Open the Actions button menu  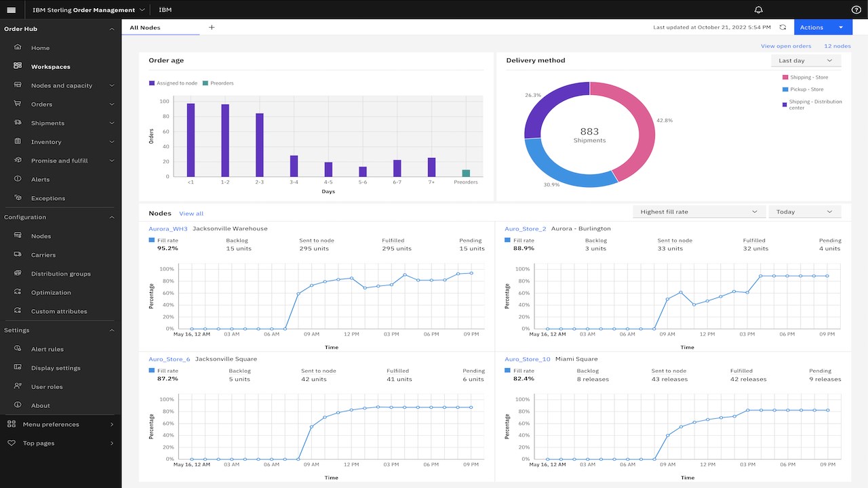click(x=823, y=27)
